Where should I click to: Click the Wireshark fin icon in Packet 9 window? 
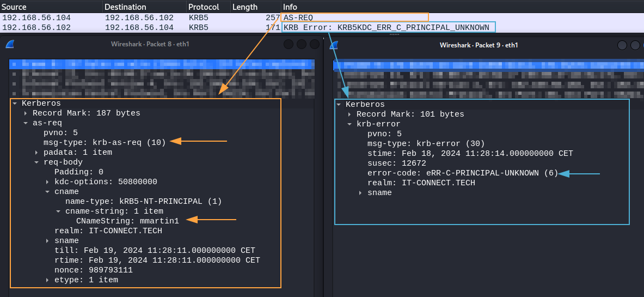(x=333, y=45)
